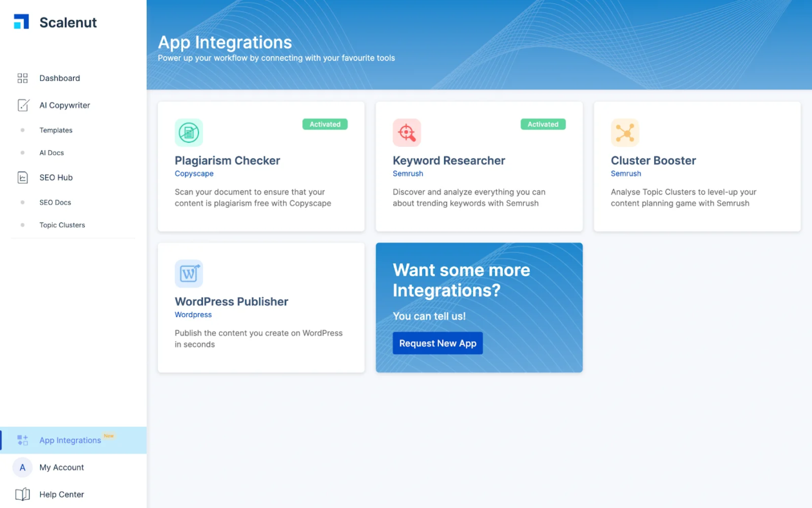Image resolution: width=812 pixels, height=508 pixels.
Task: Click Semrush link under Cluster Booster
Action: tap(626, 174)
